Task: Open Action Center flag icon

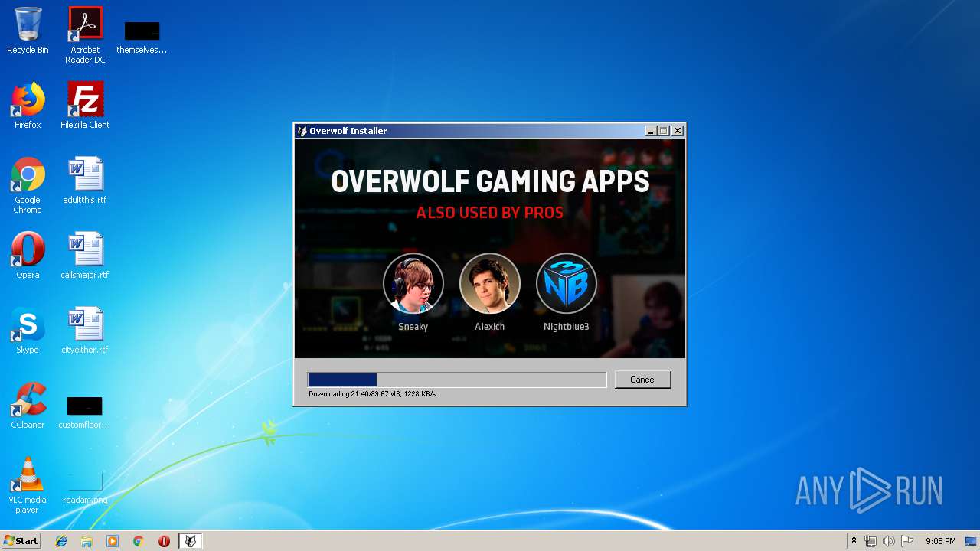Action: click(907, 541)
